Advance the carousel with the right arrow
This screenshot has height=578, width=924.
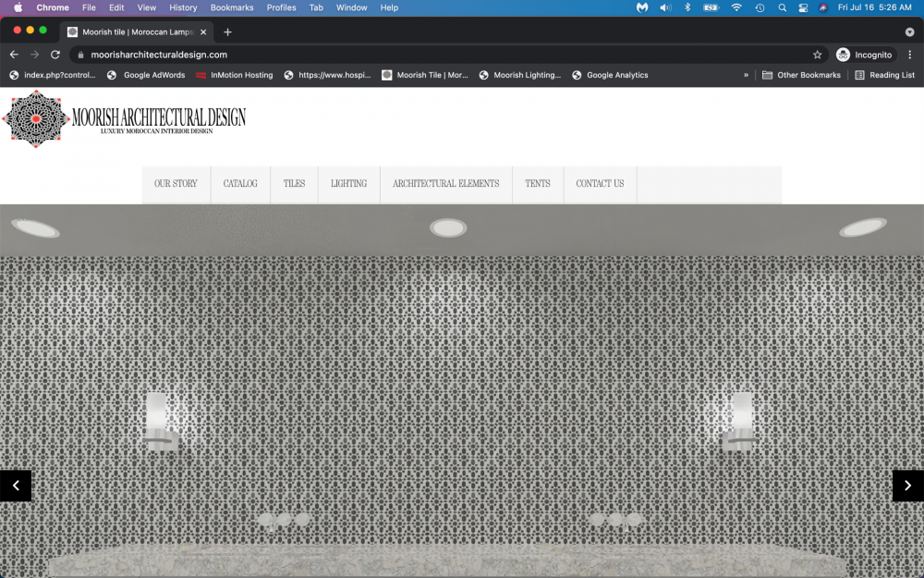(x=907, y=485)
